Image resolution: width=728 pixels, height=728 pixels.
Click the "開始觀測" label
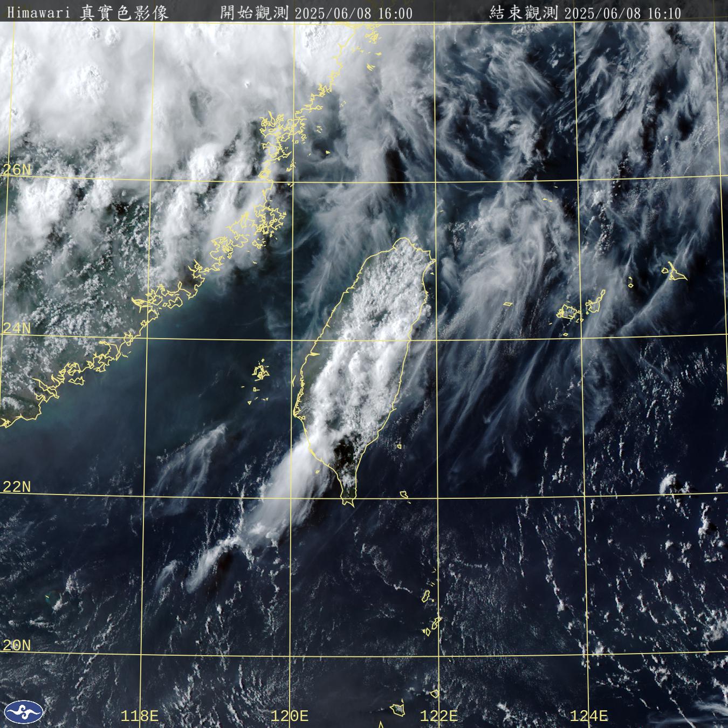[256, 13]
